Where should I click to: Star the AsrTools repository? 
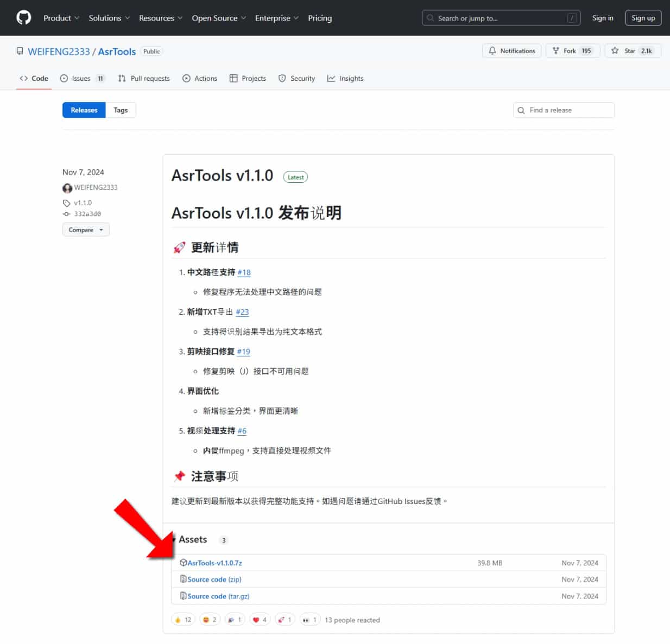pyautogui.click(x=633, y=51)
